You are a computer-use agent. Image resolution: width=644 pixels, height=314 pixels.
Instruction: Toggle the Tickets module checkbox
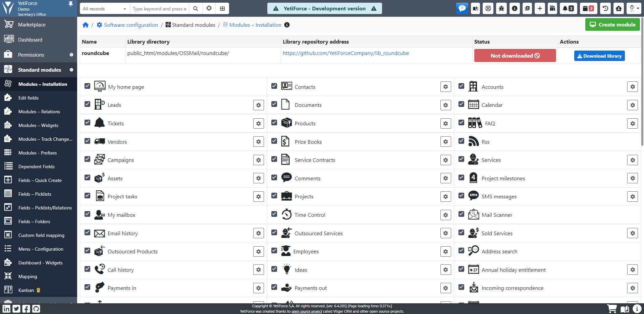tap(88, 122)
